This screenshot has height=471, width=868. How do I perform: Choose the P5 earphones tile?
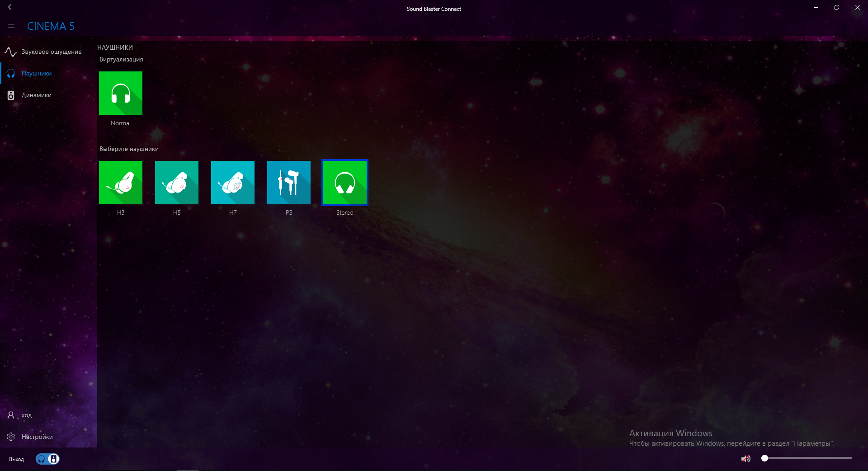click(289, 183)
